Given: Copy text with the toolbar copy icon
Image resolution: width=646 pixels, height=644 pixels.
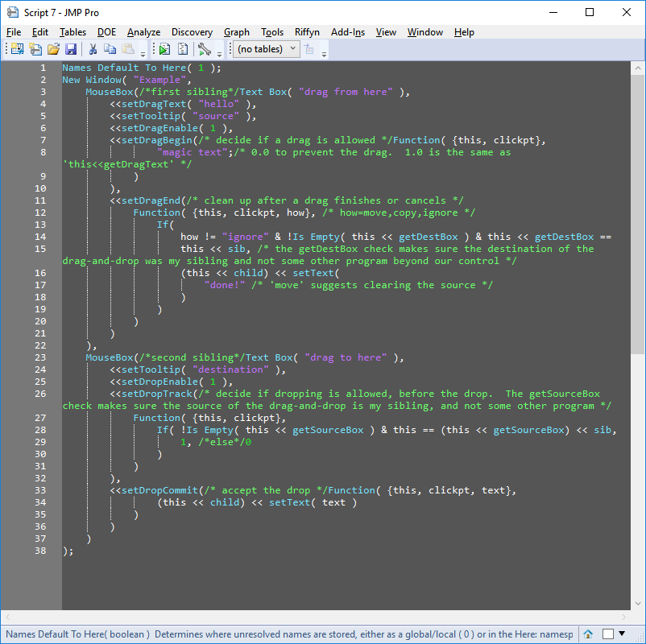Looking at the screenshot, I should point(112,49).
